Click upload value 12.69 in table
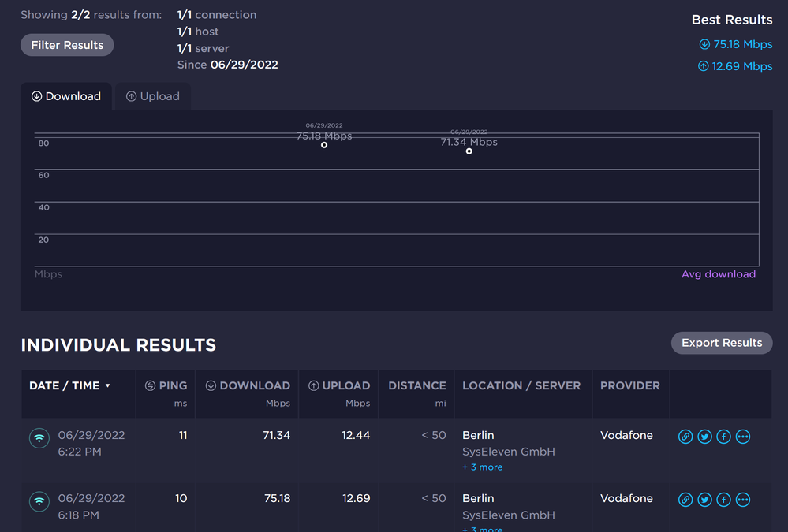This screenshot has width=788, height=532. point(357,498)
